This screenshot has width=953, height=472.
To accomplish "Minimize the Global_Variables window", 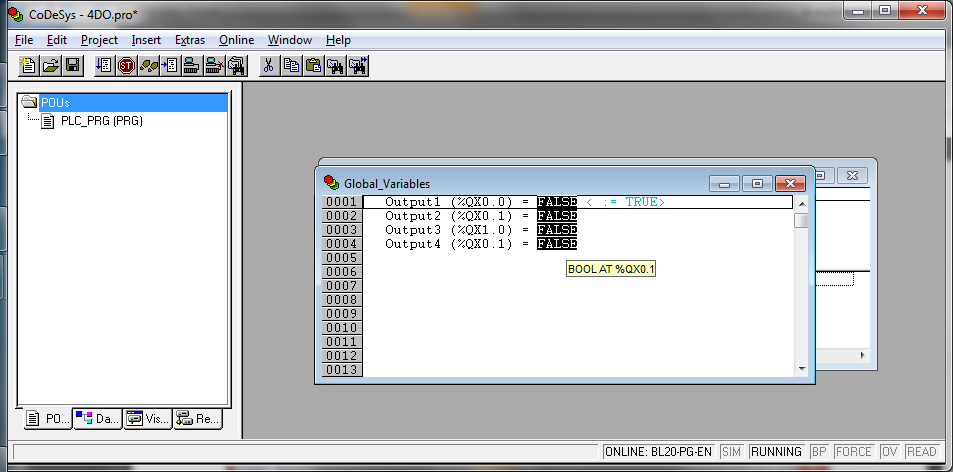I will (724, 183).
